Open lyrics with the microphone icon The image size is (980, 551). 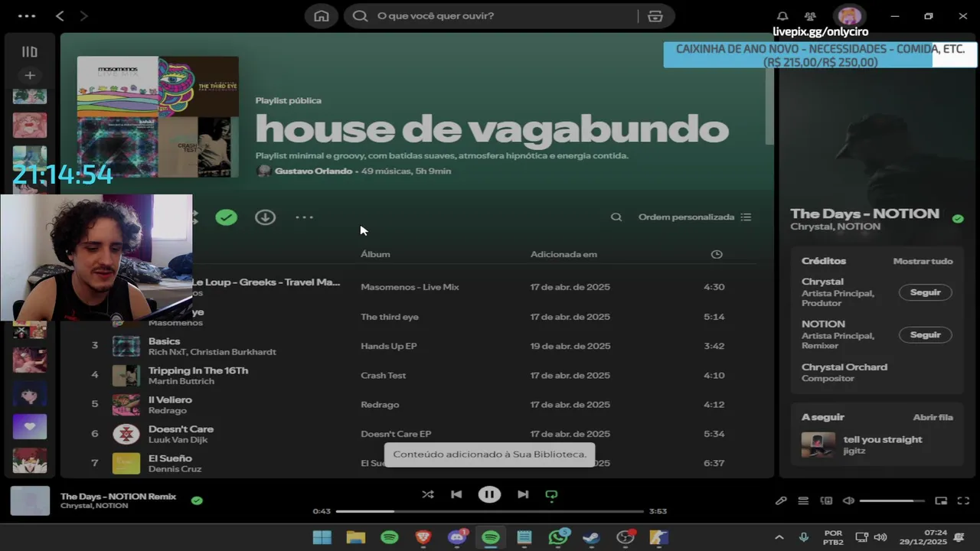(x=781, y=500)
